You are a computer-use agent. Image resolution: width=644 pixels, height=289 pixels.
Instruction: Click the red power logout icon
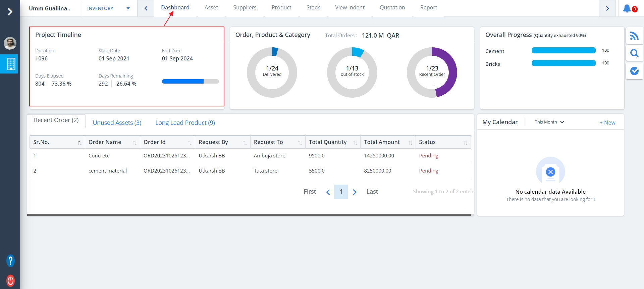[x=10, y=280]
